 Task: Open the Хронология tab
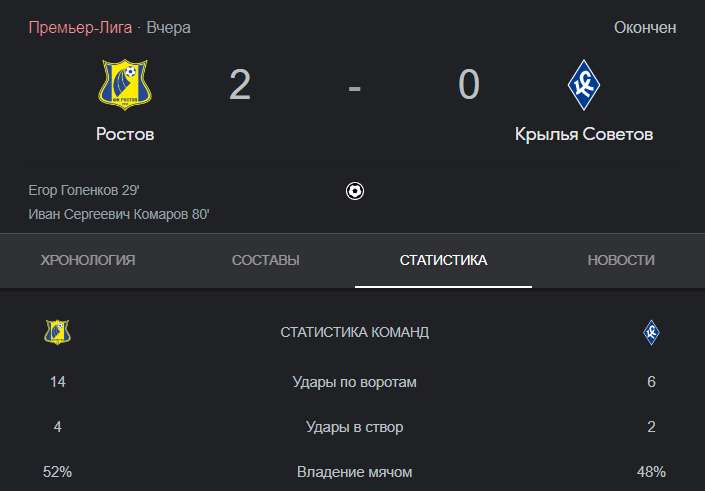tap(88, 260)
